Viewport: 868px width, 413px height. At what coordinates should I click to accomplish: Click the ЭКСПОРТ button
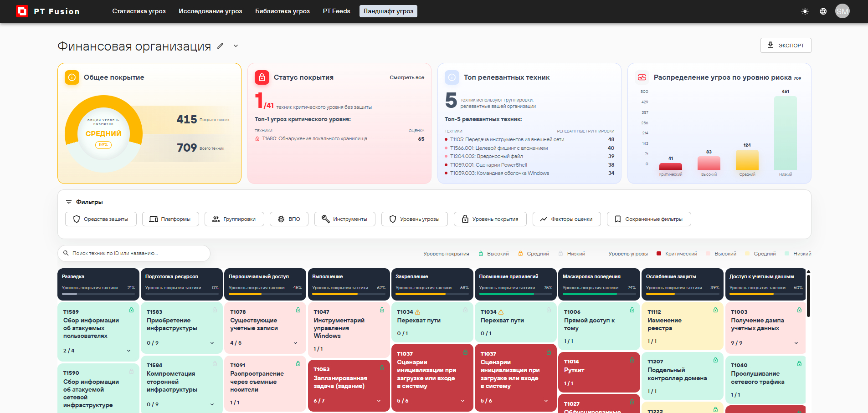coord(786,45)
